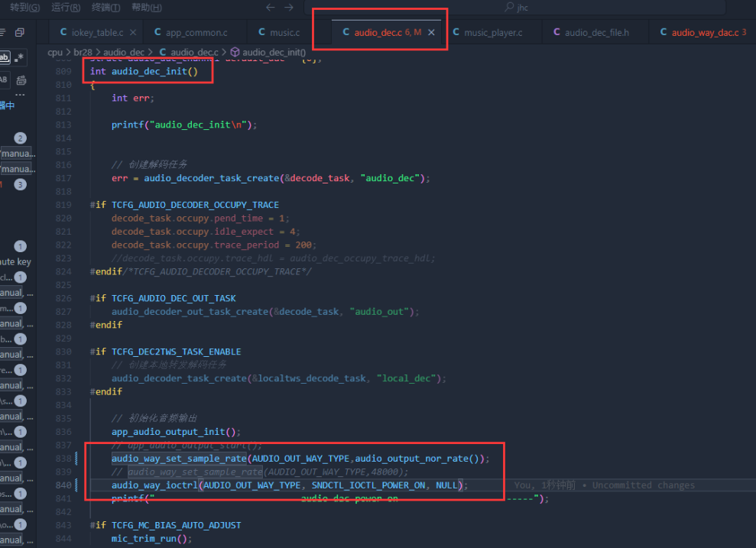Image resolution: width=756 pixels, height=548 pixels.
Task: Switch to the audio_dec_file.h tab
Action: click(596, 32)
